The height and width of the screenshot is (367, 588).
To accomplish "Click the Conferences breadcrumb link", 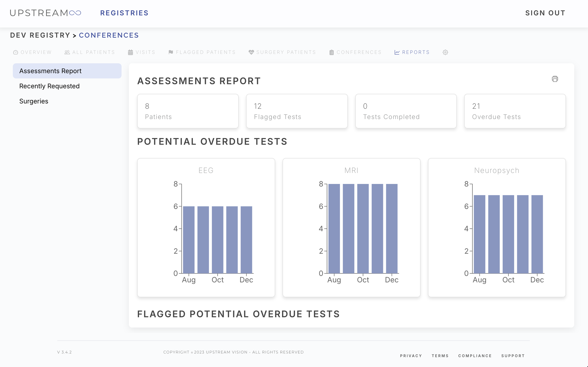I will coord(109,35).
